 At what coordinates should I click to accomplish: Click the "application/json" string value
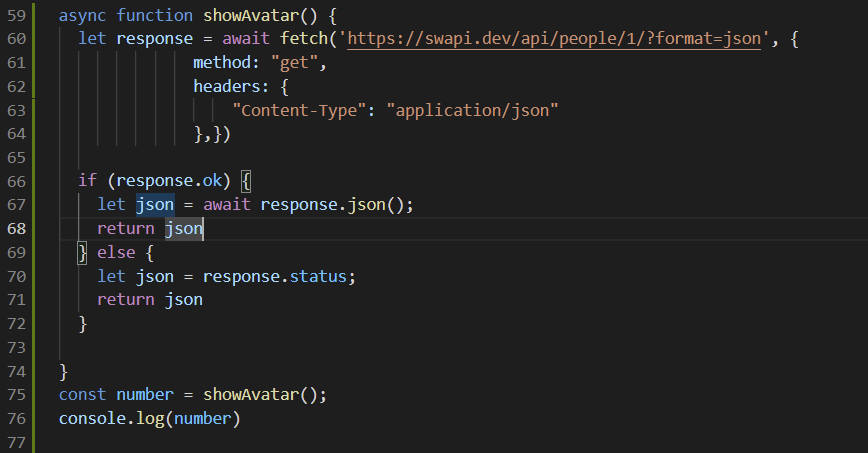click(472, 110)
